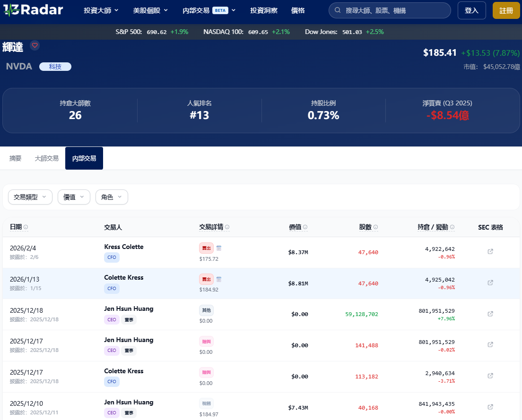Click info icon next to 持倉 / 變動 header

(452, 227)
